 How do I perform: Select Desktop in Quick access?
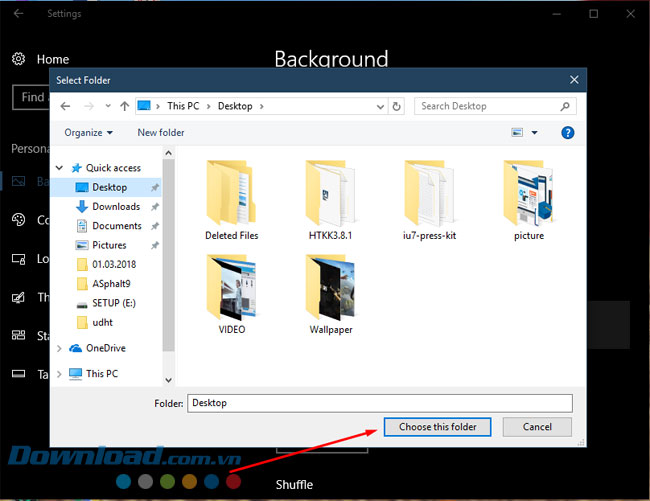coord(109,187)
